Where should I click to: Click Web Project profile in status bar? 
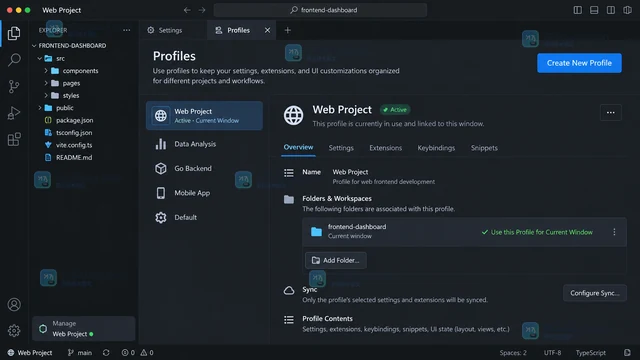30,353
